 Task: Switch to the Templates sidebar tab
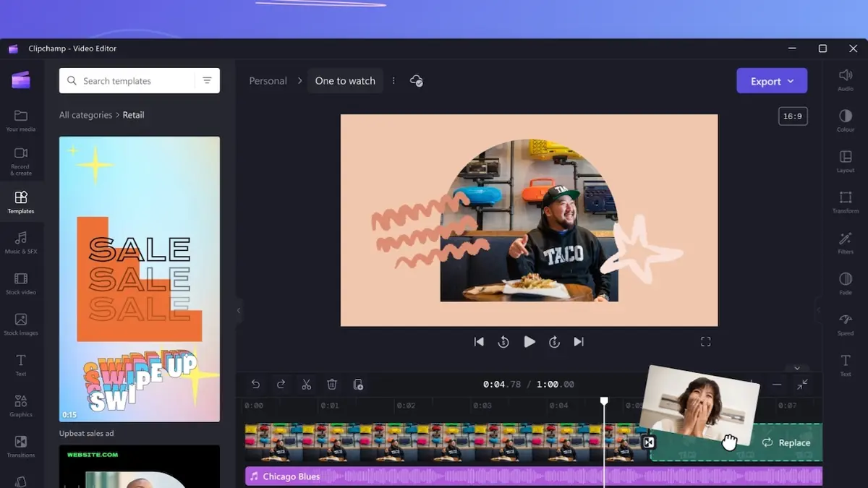point(21,202)
